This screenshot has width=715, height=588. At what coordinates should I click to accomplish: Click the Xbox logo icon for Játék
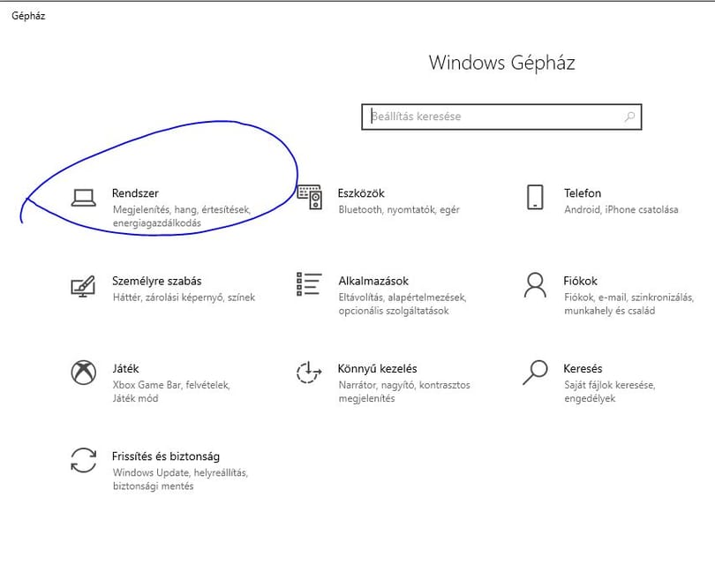click(x=84, y=373)
